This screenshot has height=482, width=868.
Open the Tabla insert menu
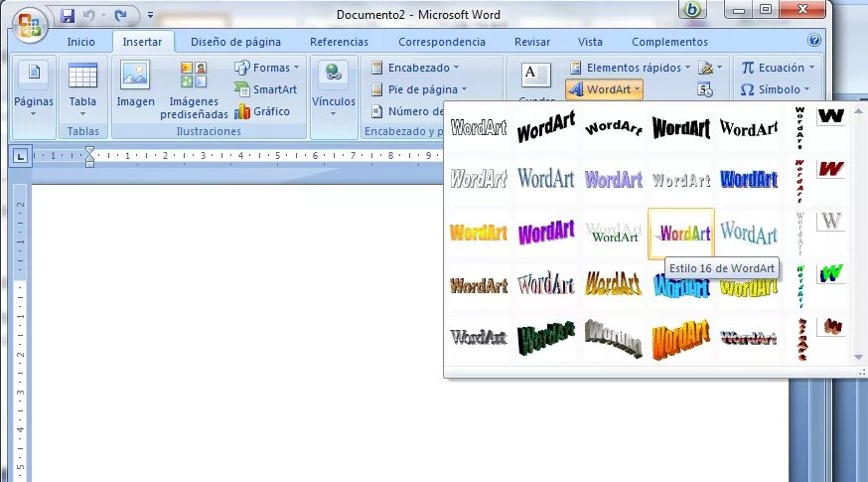pyautogui.click(x=82, y=89)
